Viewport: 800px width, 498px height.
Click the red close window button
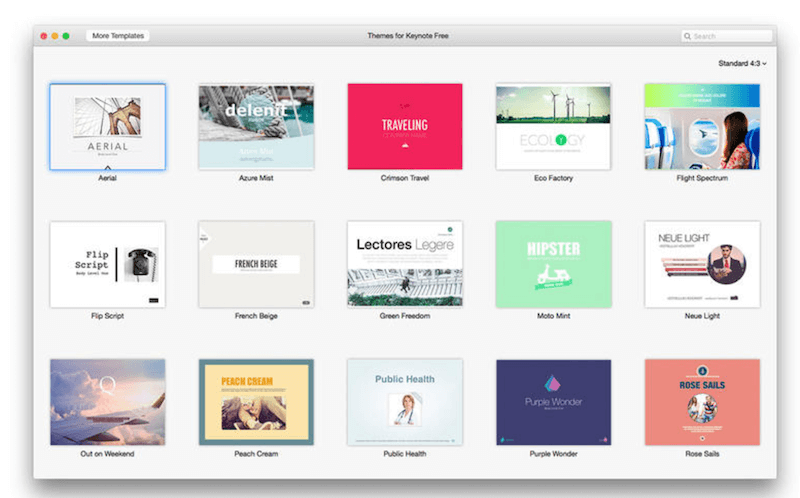(44, 36)
